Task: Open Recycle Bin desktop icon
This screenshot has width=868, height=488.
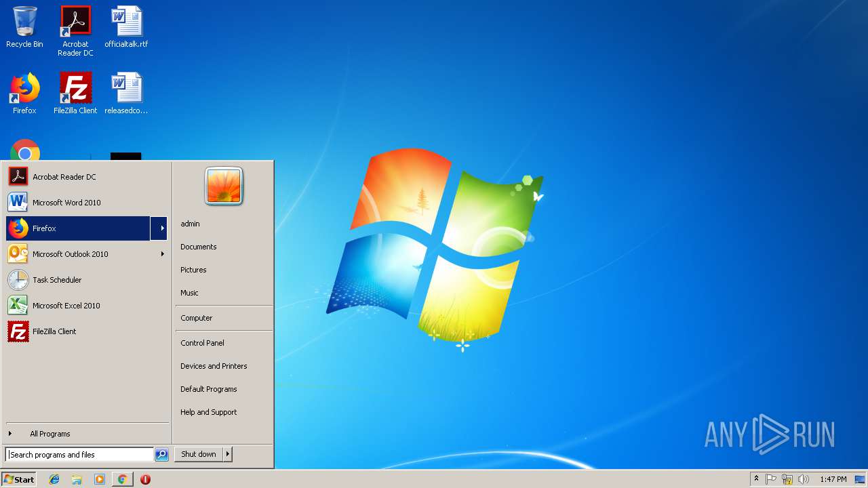Action: 24,27
